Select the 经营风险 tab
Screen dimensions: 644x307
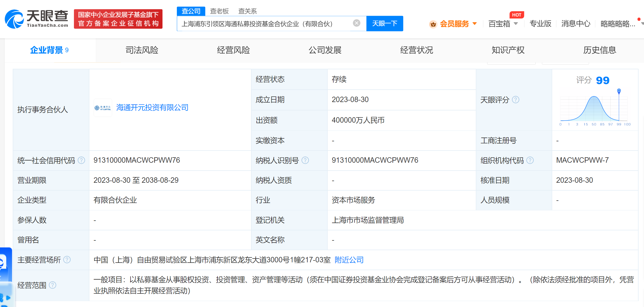coord(233,50)
